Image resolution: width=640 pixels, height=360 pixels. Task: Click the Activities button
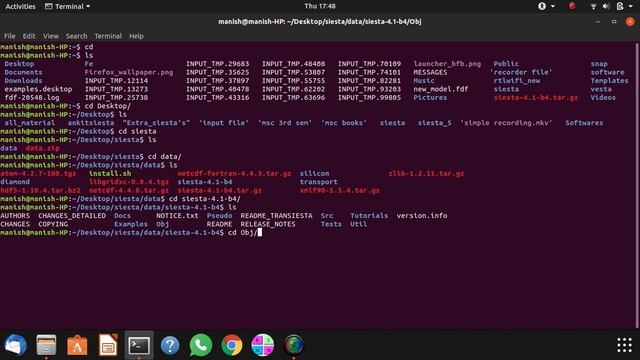(20, 6)
